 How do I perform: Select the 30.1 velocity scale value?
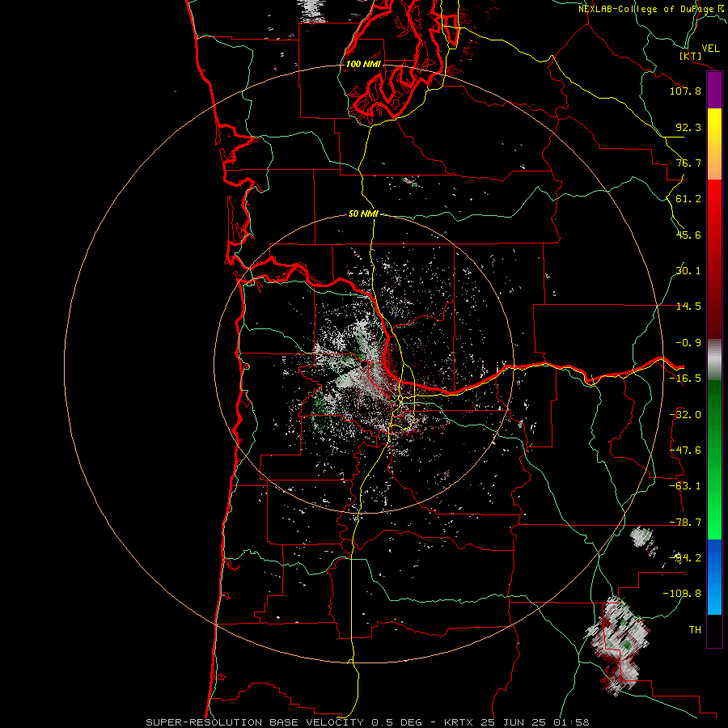(688, 271)
